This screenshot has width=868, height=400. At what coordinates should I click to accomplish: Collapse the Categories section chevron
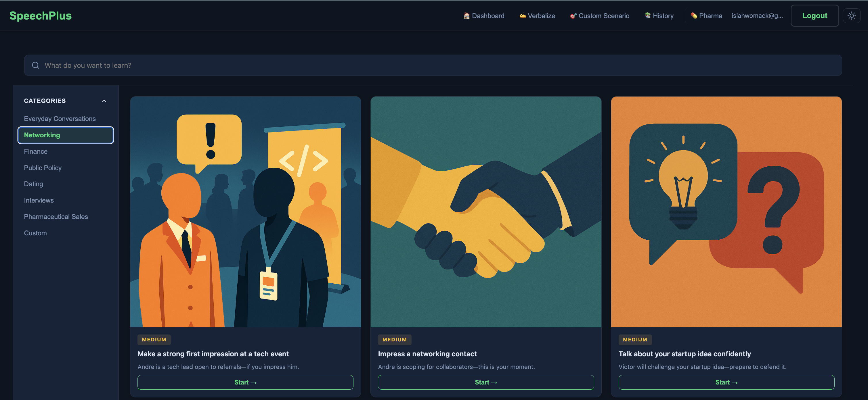[x=104, y=101]
